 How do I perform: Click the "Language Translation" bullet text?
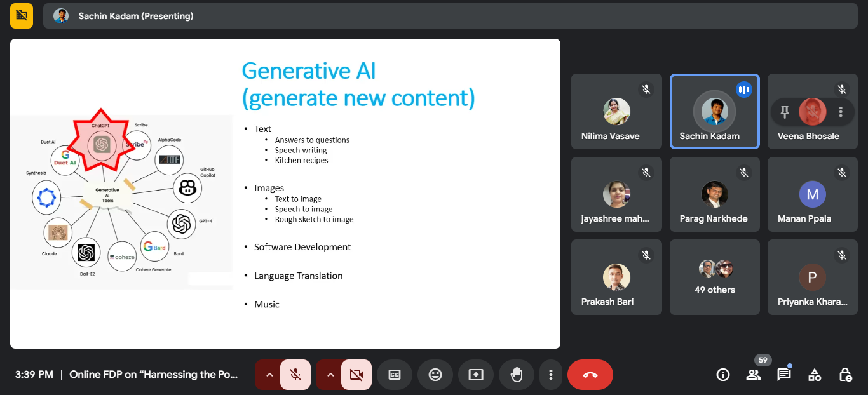(299, 276)
